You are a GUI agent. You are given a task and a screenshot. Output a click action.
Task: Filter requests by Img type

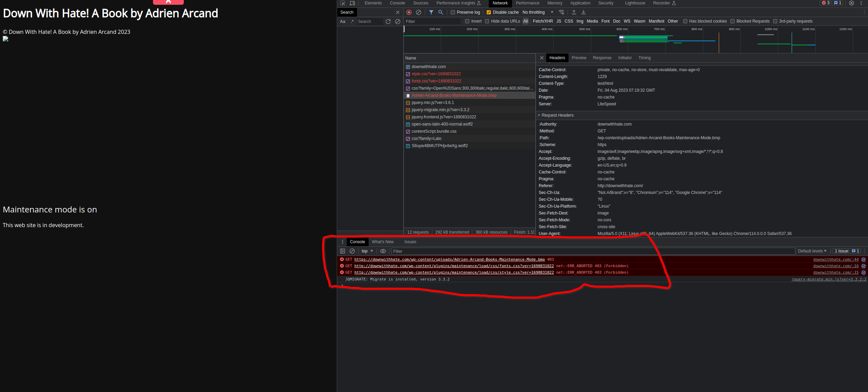tap(580, 21)
